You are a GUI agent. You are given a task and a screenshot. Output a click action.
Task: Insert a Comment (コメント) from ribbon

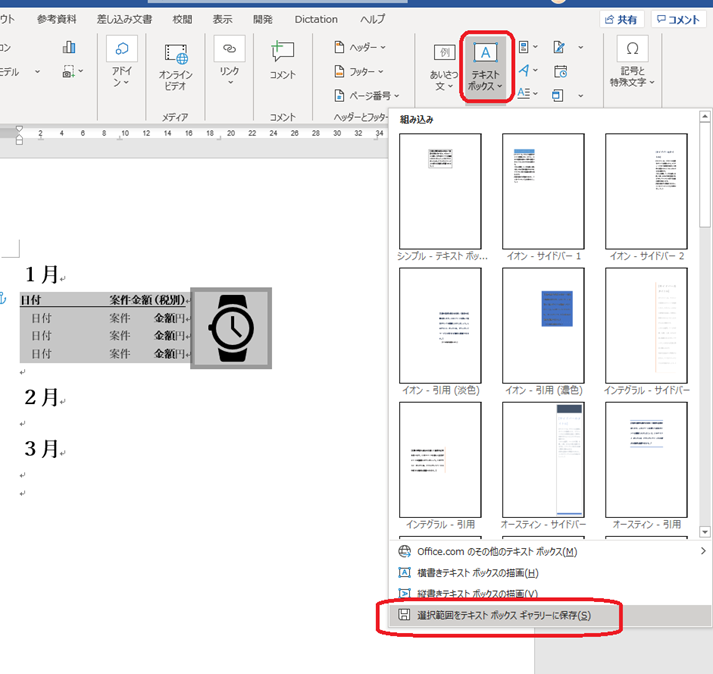[283, 60]
